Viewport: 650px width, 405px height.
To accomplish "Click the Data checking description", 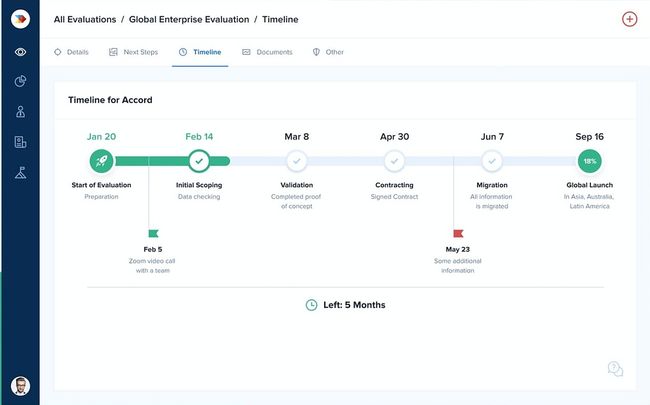I will pyautogui.click(x=199, y=196).
